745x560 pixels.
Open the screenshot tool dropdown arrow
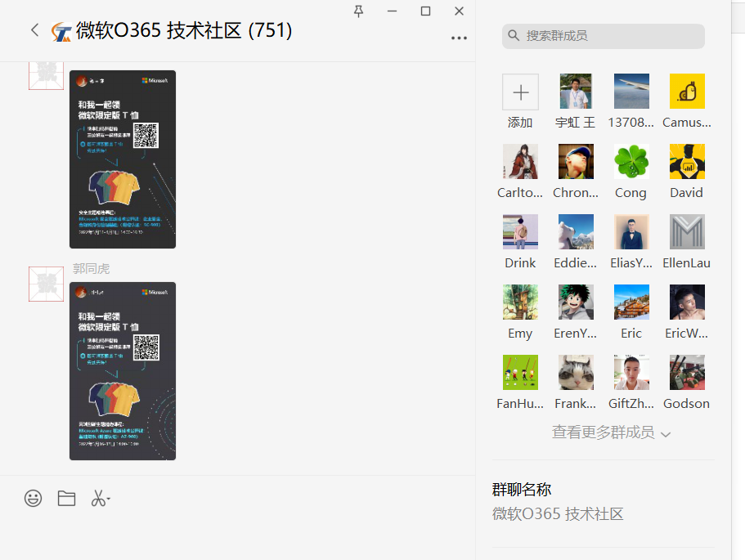(x=108, y=499)
